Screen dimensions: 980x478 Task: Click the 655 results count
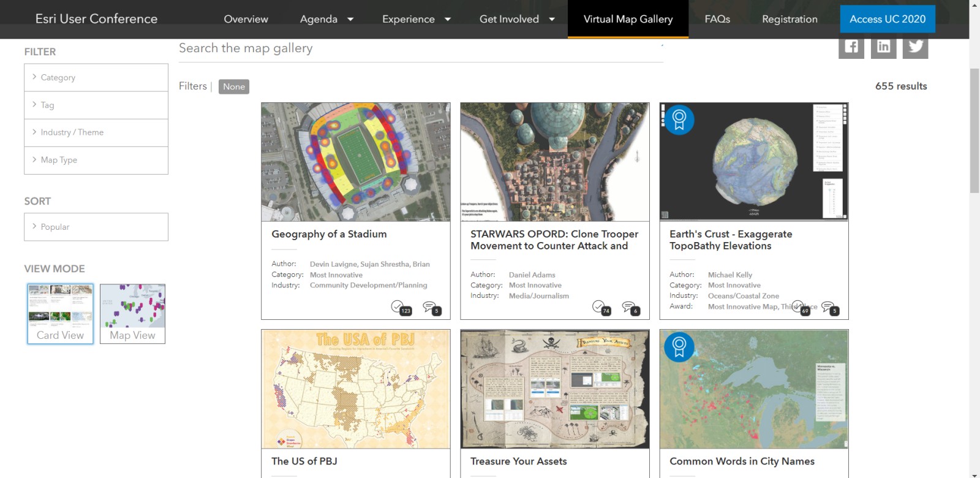(x=901, y=86)
